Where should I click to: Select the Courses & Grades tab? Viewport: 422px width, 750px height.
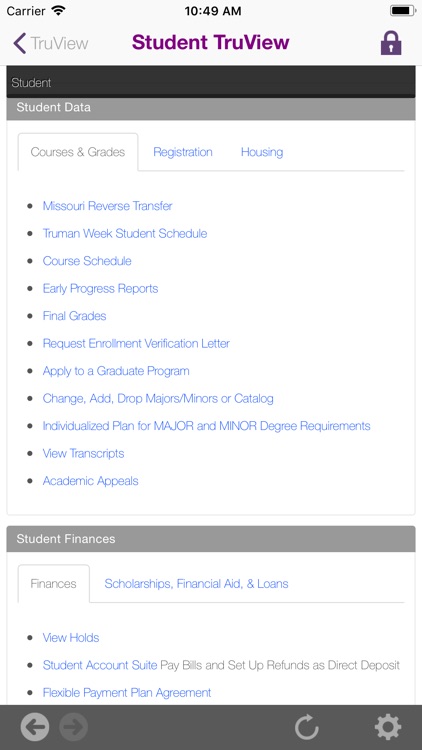click(x=78, y=152)
